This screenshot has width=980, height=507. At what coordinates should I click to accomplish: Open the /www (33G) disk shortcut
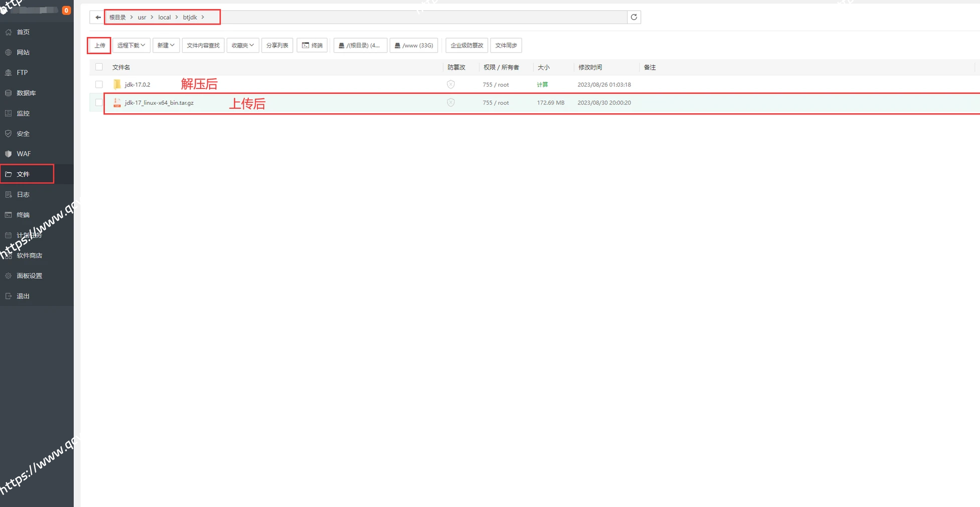414,45
